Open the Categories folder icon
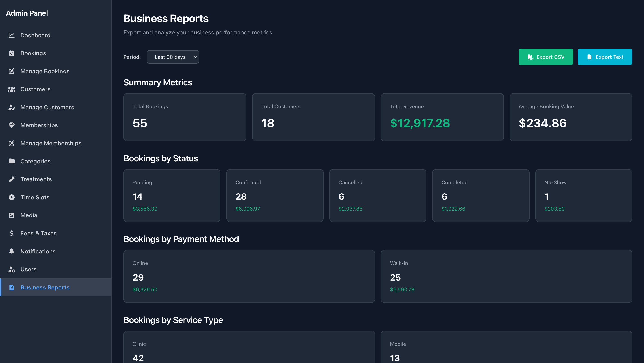 12,161
